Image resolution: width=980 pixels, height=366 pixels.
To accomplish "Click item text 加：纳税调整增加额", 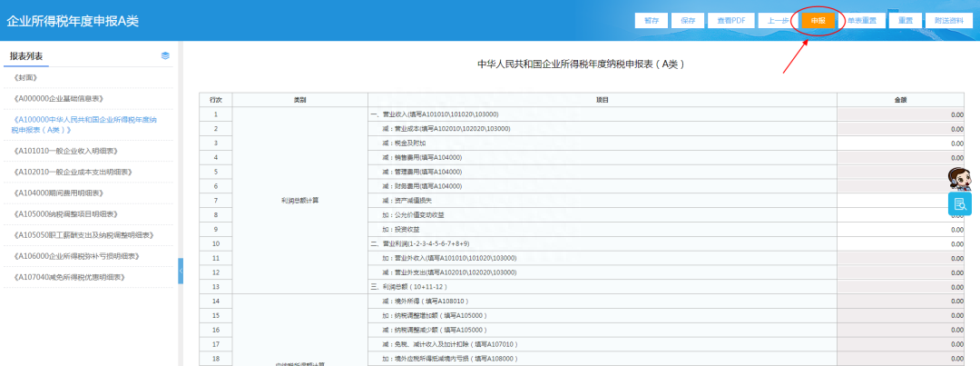I will [x=435, y=316].
